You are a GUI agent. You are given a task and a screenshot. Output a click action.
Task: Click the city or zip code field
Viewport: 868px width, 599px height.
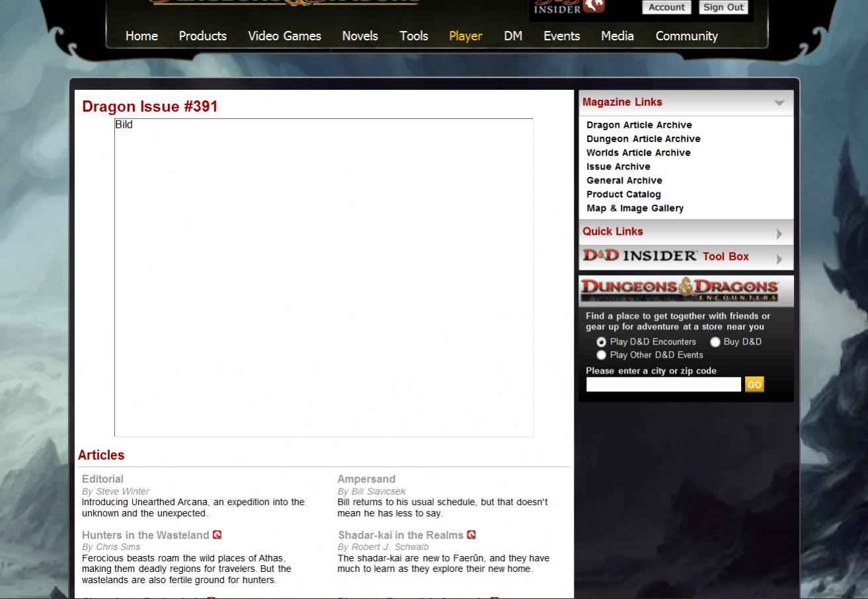coord(663,384)
